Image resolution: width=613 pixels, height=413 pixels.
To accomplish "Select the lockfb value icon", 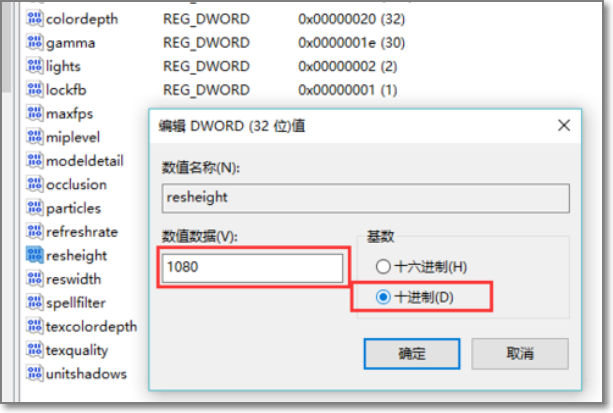I will [x=35, y=90].
